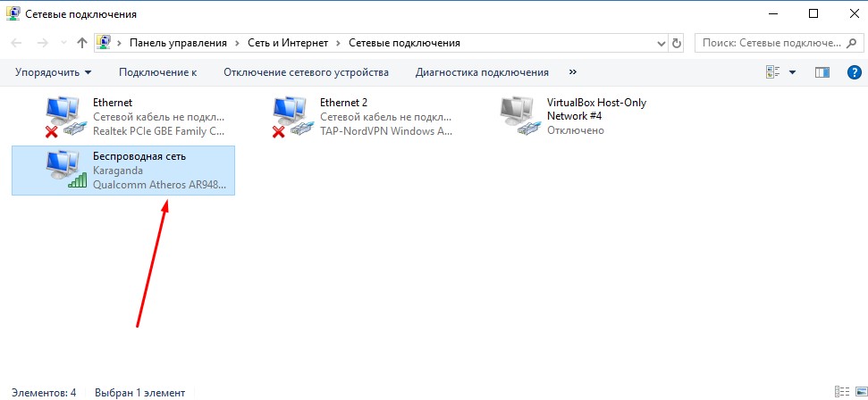Viewport: 868px width, 400px height.
Task: Click Элементов: 4 in status bar
Action: pyautogui.click(x=44, y=393)
